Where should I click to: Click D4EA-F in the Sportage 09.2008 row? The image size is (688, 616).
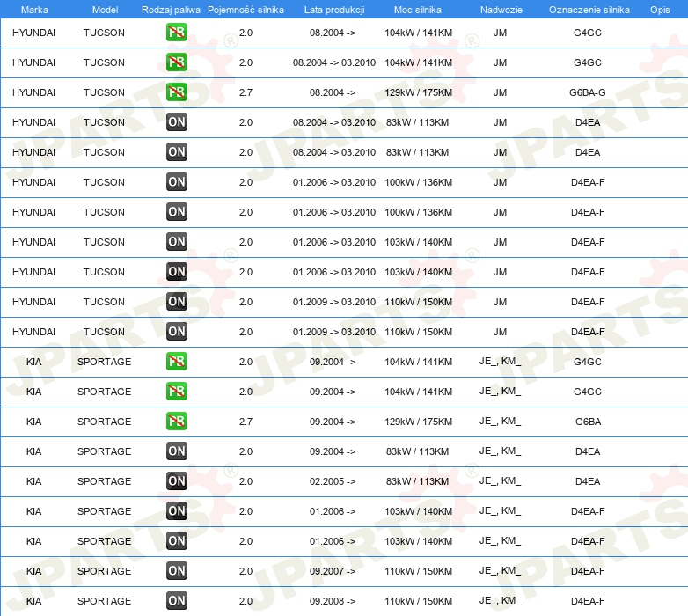point(588,601)
